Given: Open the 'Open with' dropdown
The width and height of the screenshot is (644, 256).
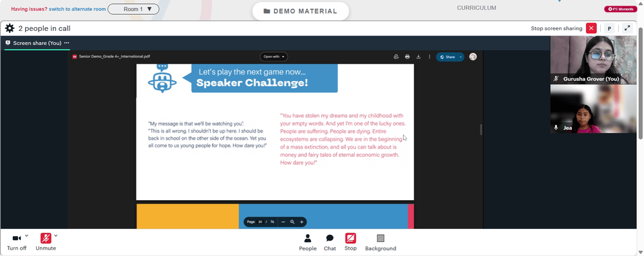Looking at the screenshot, I should tap(274, 57).
